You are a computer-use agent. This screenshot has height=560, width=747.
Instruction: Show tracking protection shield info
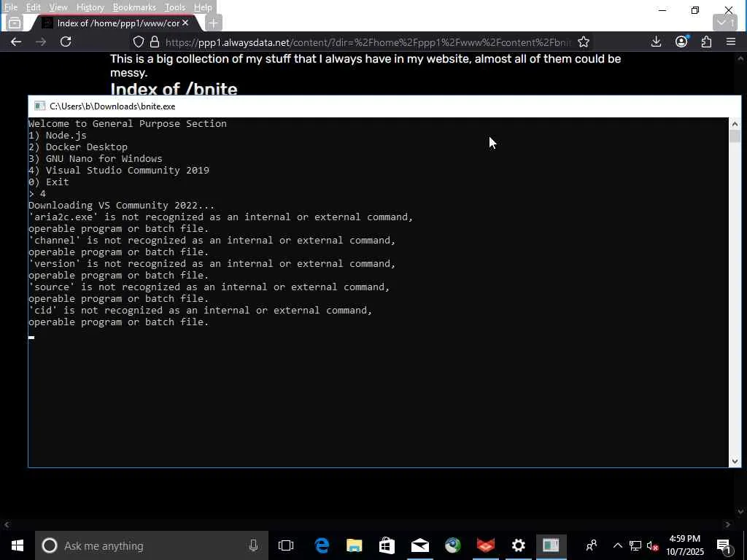tap(138, 42)
